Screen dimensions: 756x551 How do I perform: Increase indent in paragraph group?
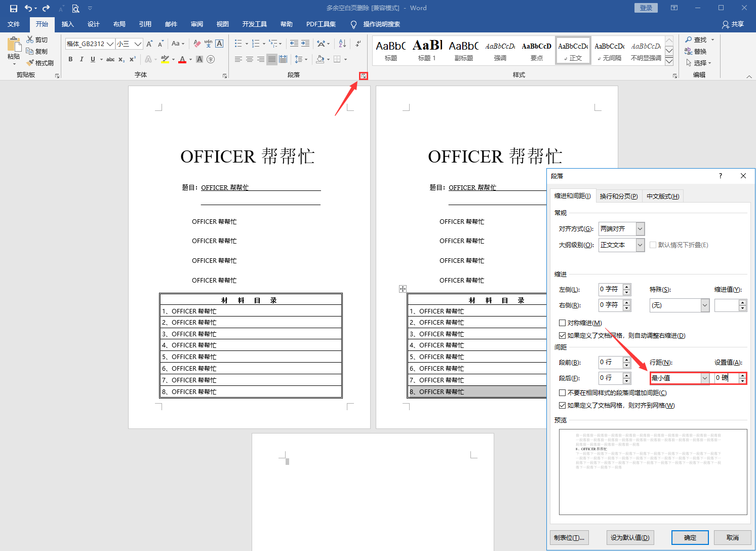pos(305,44)
